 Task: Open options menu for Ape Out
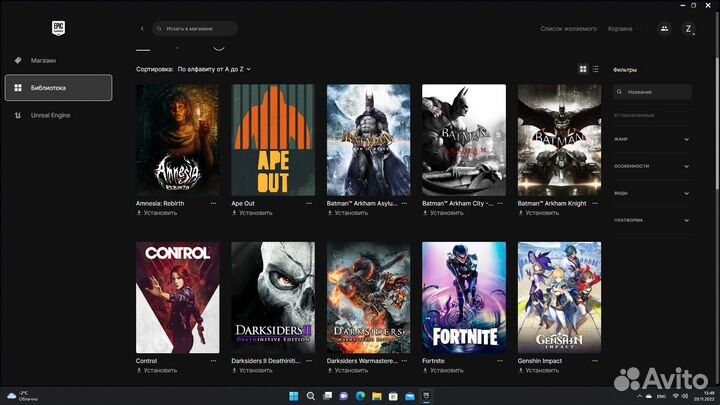(x=309, y=203)
